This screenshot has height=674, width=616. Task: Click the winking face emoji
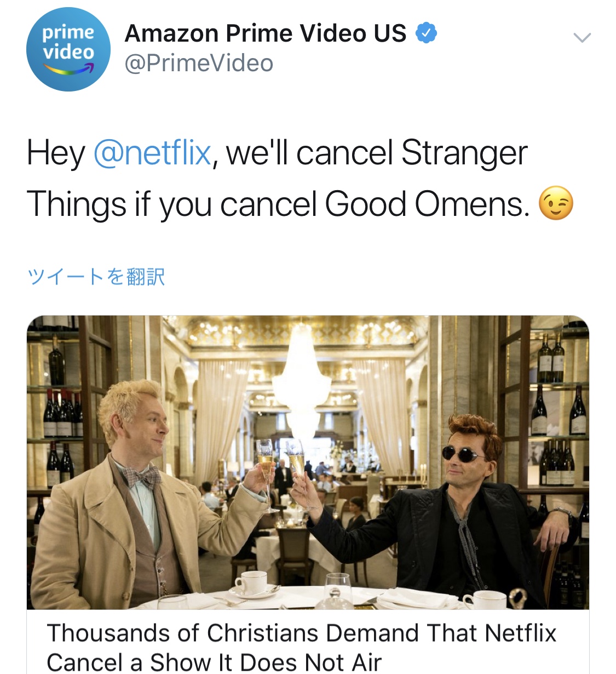556,203
